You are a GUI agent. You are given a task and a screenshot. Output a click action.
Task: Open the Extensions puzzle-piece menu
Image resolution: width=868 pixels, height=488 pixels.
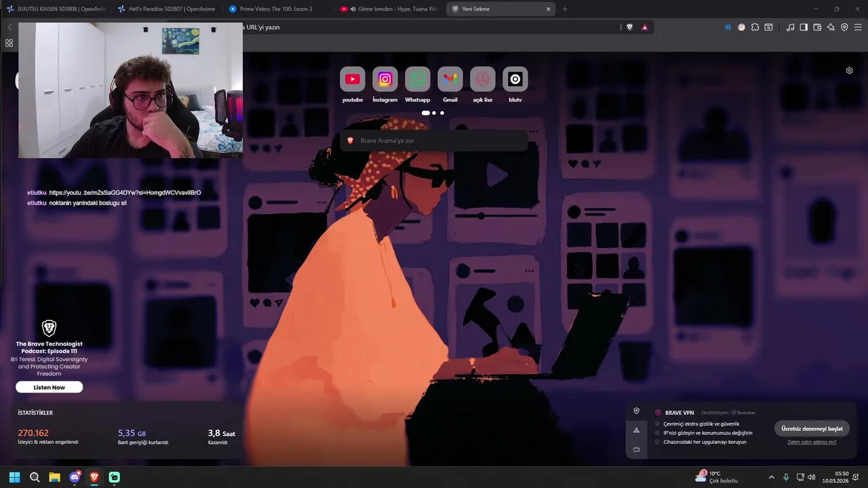(755, 27)
